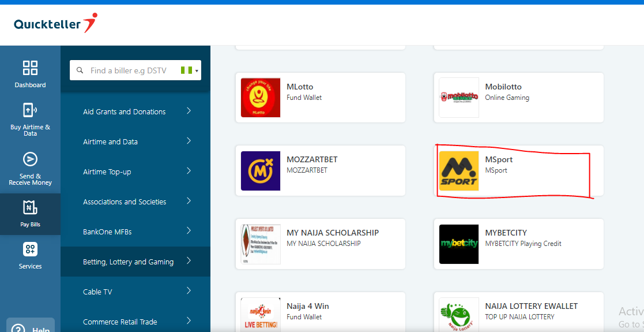Click 'TOP UP NAIJA LOTTERY' subtitle
Image resolution: width=644 pixels, height=332 pixels.
click(519, 317)
